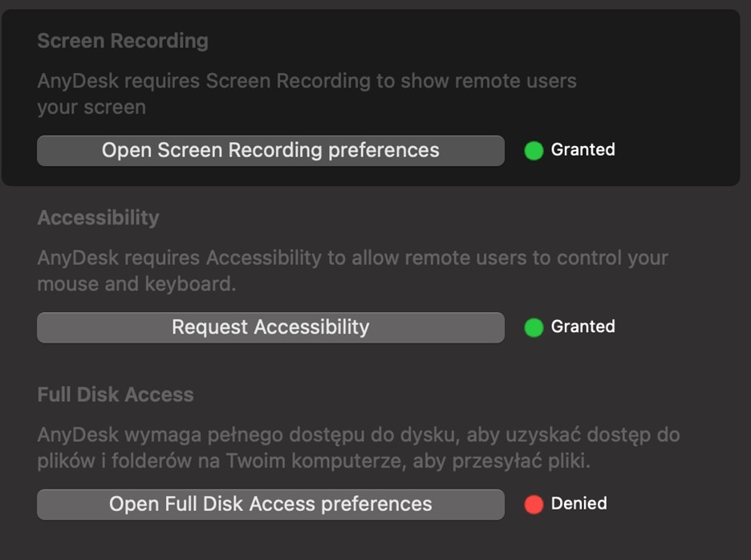Open Full Disk Access preferences
Image resolution: width=751 pixels, height=560 pixels.
pyautogui.click(x=270, y=504)
